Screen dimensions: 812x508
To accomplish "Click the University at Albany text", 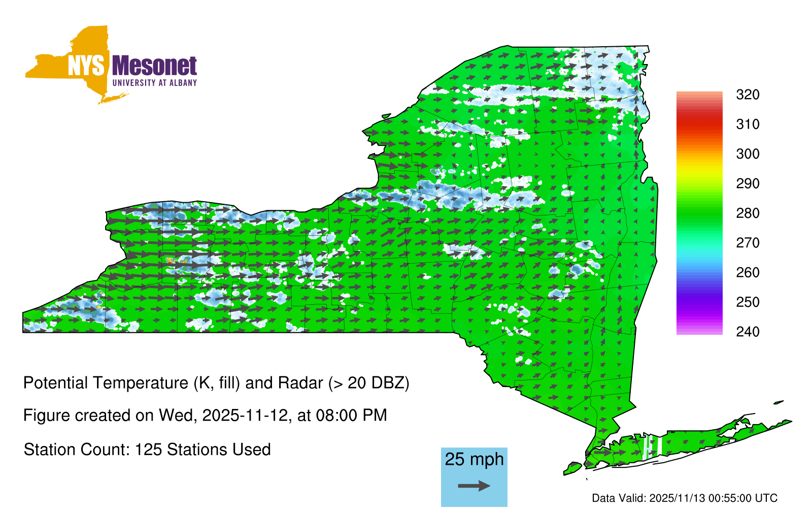I will [154, 83].
